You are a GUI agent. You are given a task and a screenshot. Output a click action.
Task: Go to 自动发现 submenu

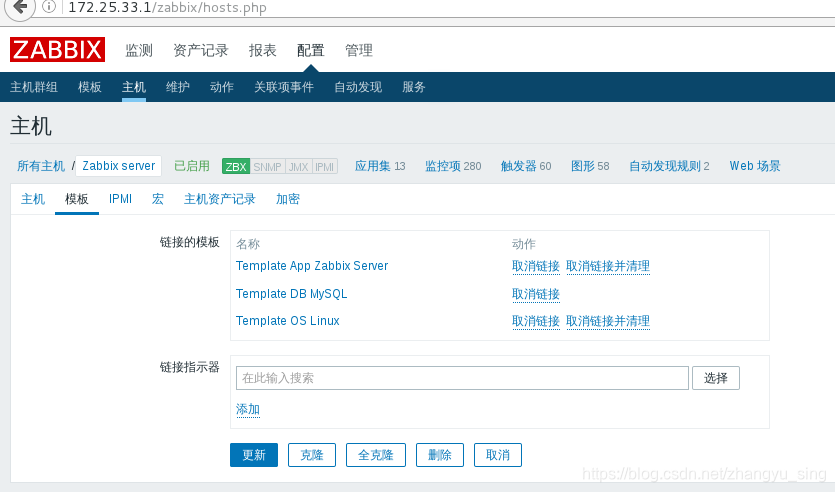[x=358, y=87]
